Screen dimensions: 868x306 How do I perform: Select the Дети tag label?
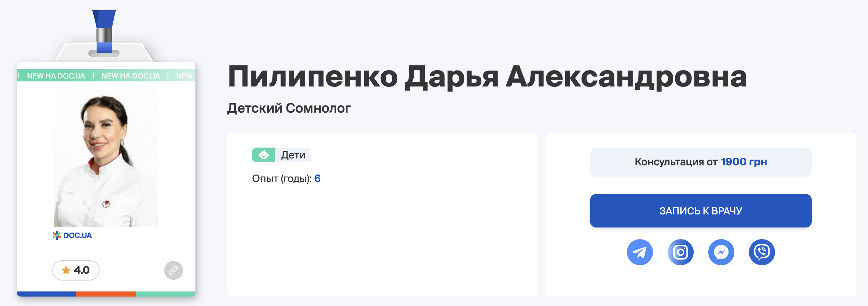[x=293, y=155]
